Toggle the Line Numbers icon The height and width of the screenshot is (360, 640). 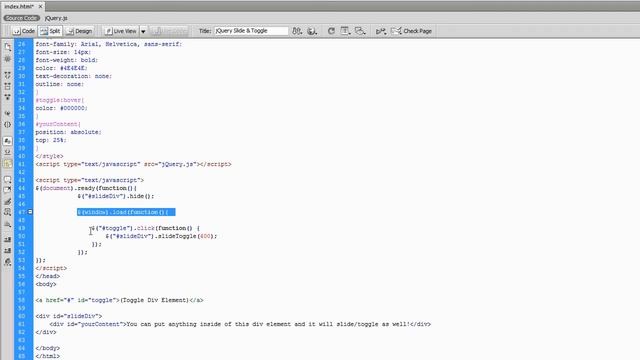[x=7, y=141]
